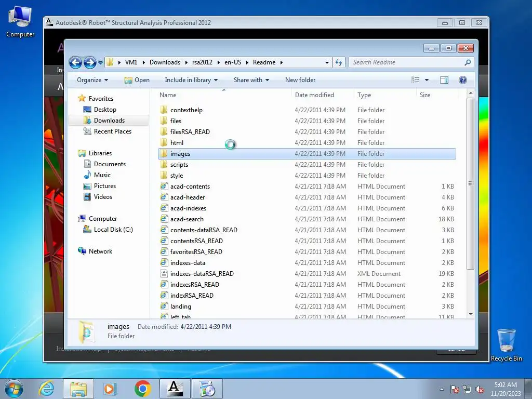Select Downloads in navigation pane
Image resolution: width=532 pixels, height=399 pixels.
pyautogui.click(x=109, y=121)
